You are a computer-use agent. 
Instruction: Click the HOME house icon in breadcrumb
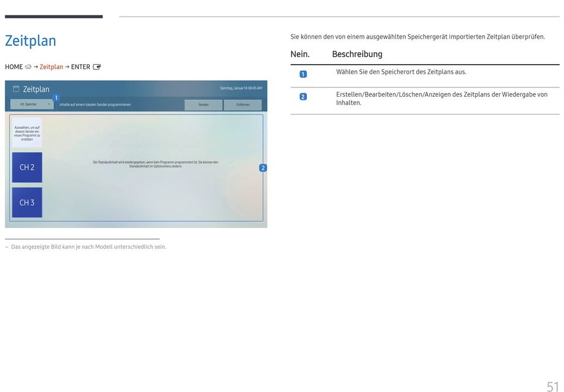tap(28, 67)
